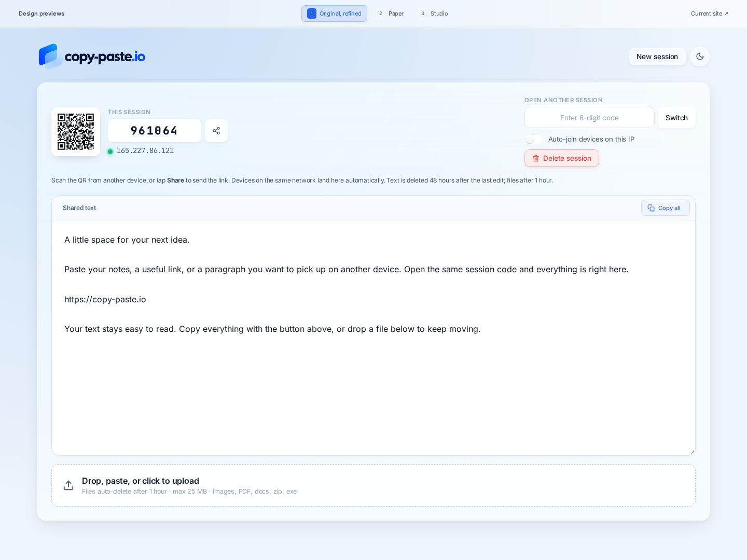Toggle Auto-join devices on this IP

tap(533, 139)
